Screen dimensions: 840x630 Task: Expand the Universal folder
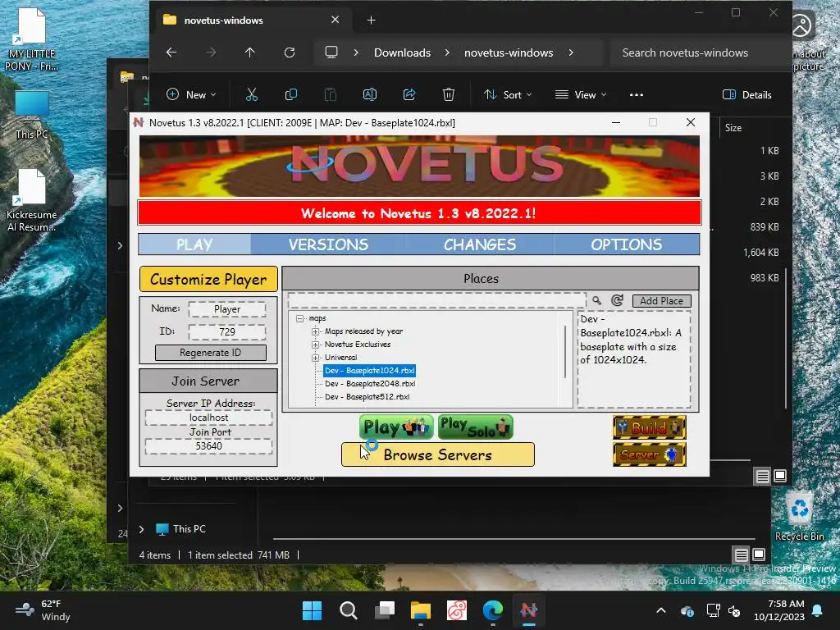coord(316,358)
